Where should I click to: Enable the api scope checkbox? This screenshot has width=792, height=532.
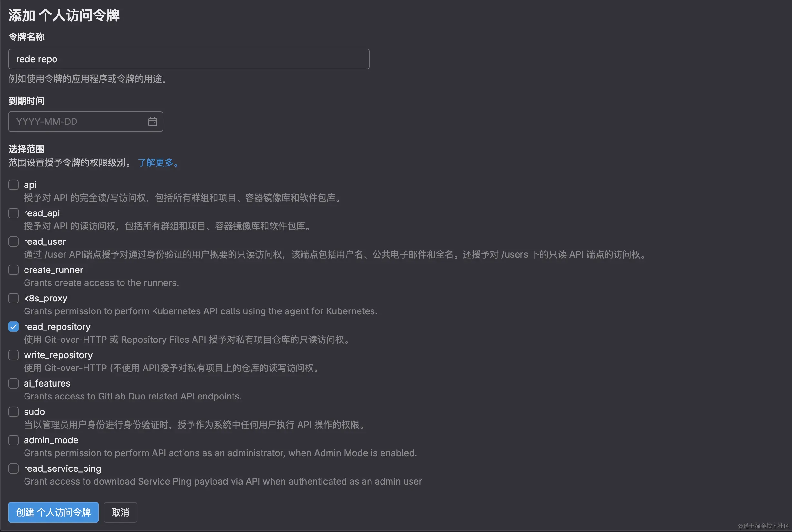point(13,184)
